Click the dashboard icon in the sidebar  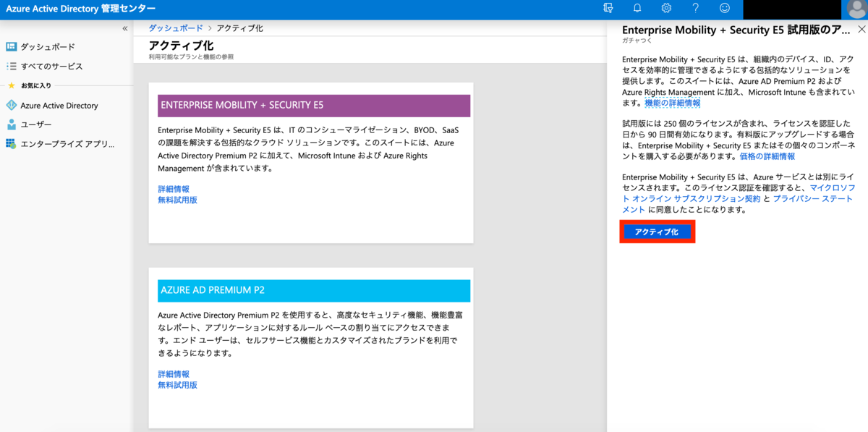coord(12,47)
